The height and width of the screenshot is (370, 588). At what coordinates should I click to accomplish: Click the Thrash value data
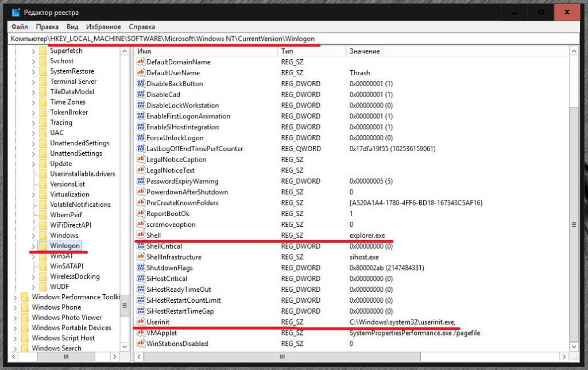click(359, 73)
